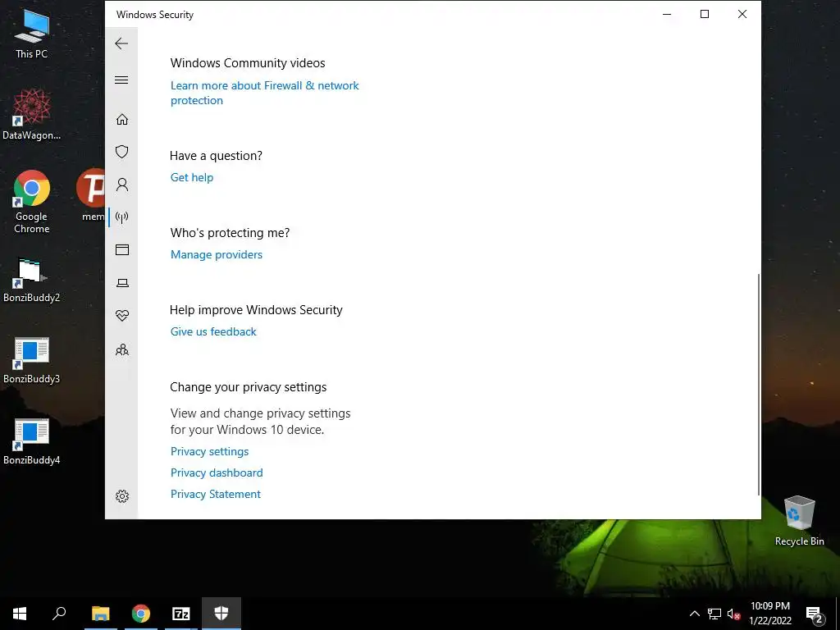Minimize the Windows Security window
The height and width of the screenshot is (630, 840).
coord(667,14)
